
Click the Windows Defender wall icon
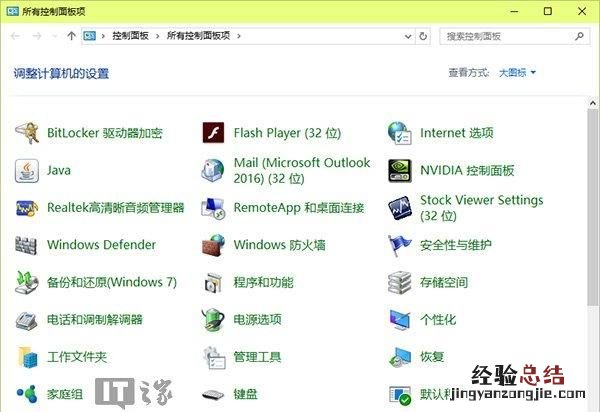pos(26,245)
